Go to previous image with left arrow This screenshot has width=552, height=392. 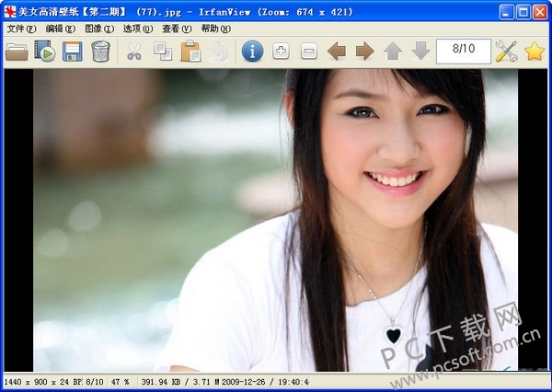tap(337, 52)
